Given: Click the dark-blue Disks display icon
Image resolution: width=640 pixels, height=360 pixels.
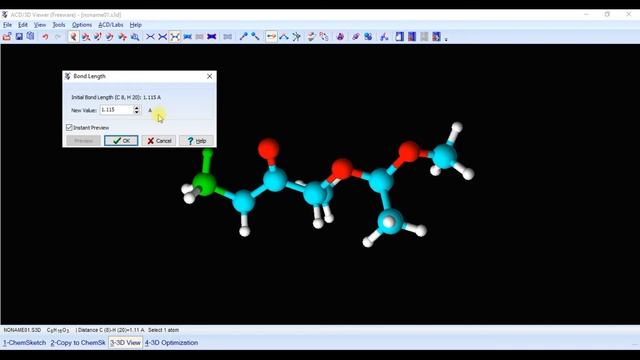Looking at the screenshot, I should (211, 37).
